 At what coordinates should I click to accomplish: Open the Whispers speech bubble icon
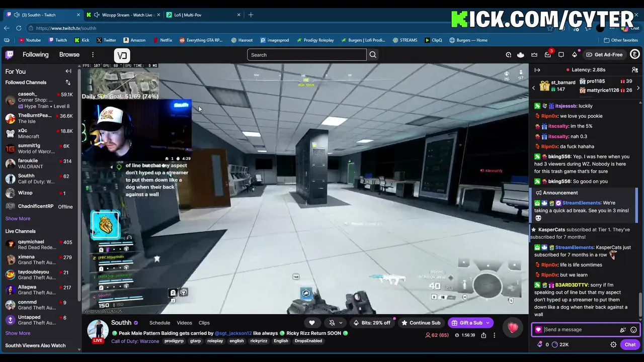pos(561,55)
